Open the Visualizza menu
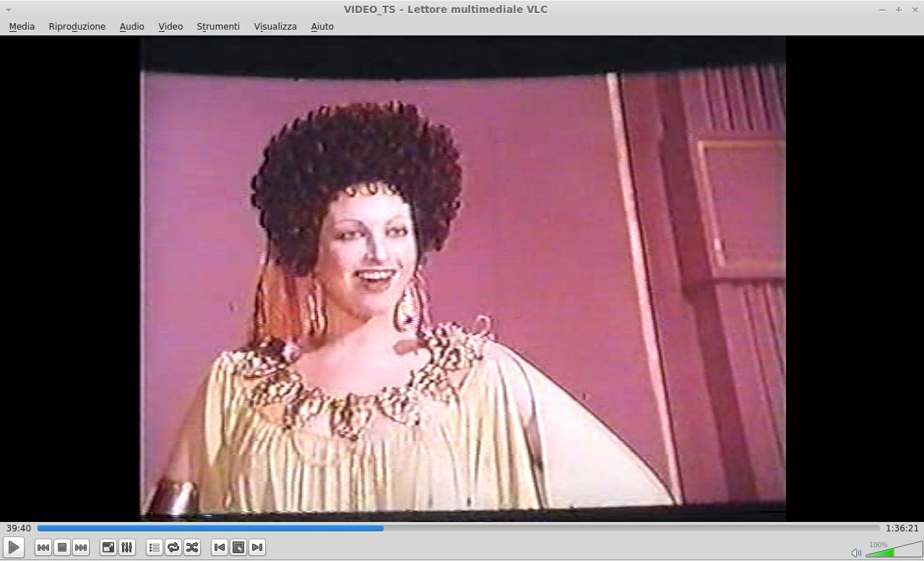The width and height of the screenshot is (924, 561). point(275,27)
